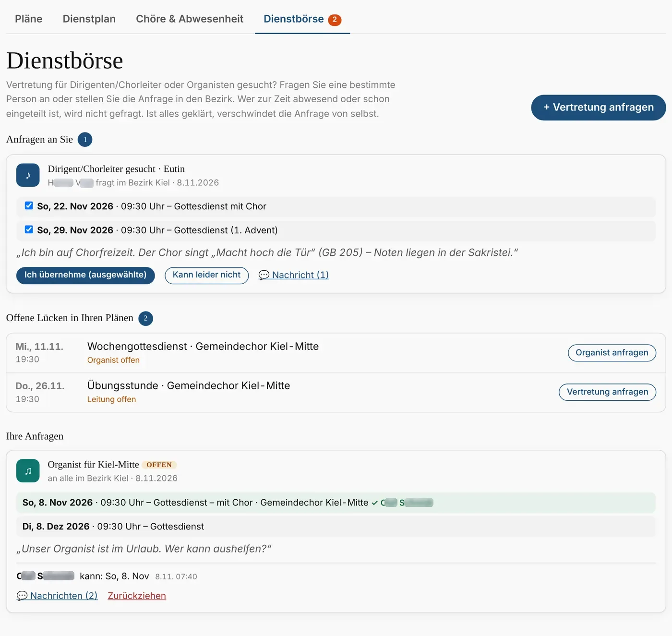Click the Ihre Anfragen section heading
Image resolution: width=672 pixels, height=636 pixels.
point(35,436)
